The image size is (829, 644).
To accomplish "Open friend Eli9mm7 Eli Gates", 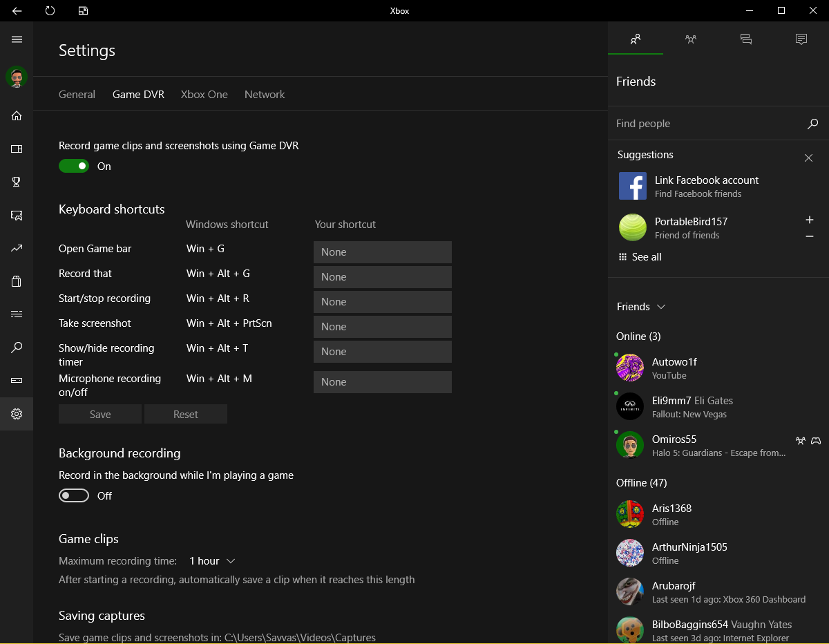I will [718, 406].
